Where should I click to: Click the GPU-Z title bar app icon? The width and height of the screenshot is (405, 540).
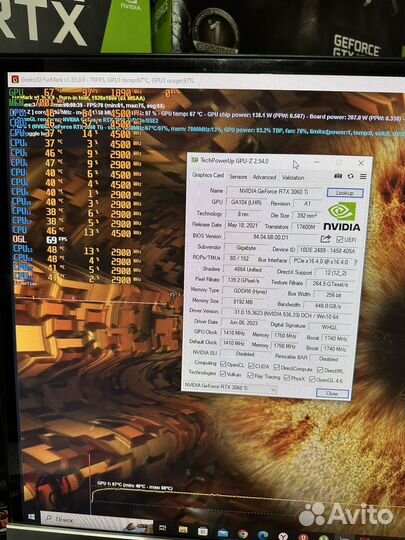point(195,160)
